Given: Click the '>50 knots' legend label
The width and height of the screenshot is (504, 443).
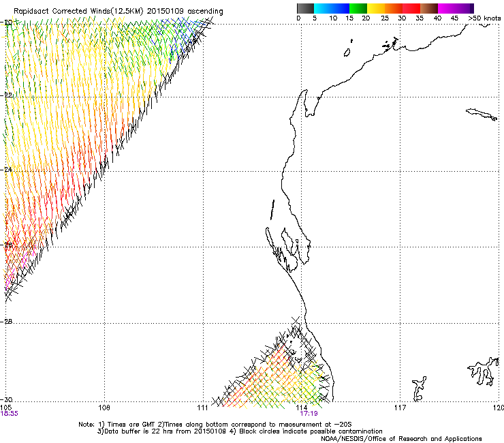Looking at the screenshot, I should pyautogui.click(x=484, y=18).
